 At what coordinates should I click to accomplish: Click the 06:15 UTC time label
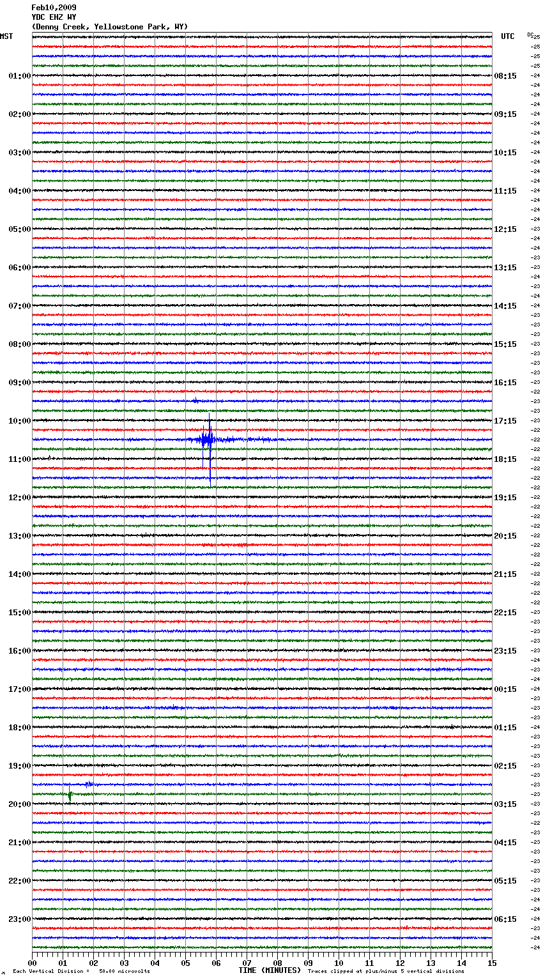click(x=505, y=919)
